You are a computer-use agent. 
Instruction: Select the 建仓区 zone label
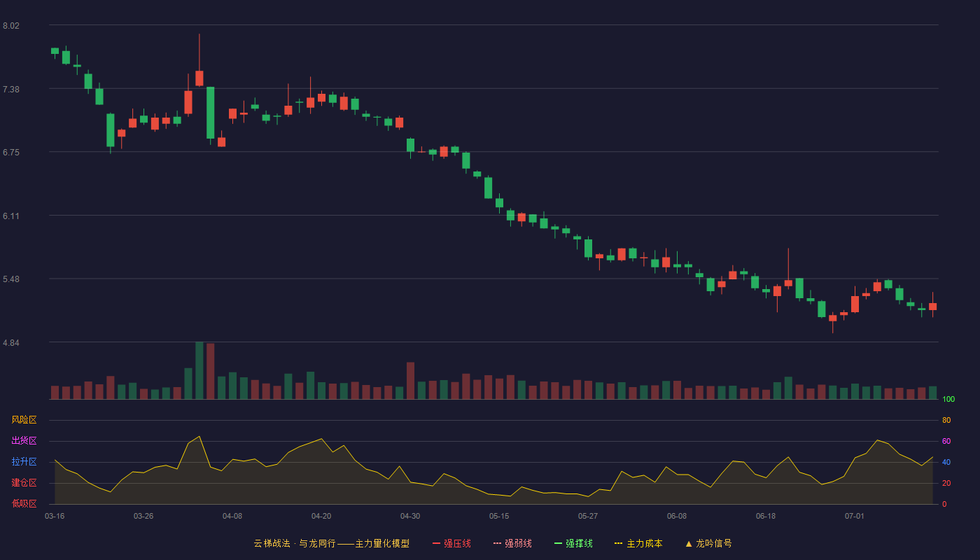[24, 483]
